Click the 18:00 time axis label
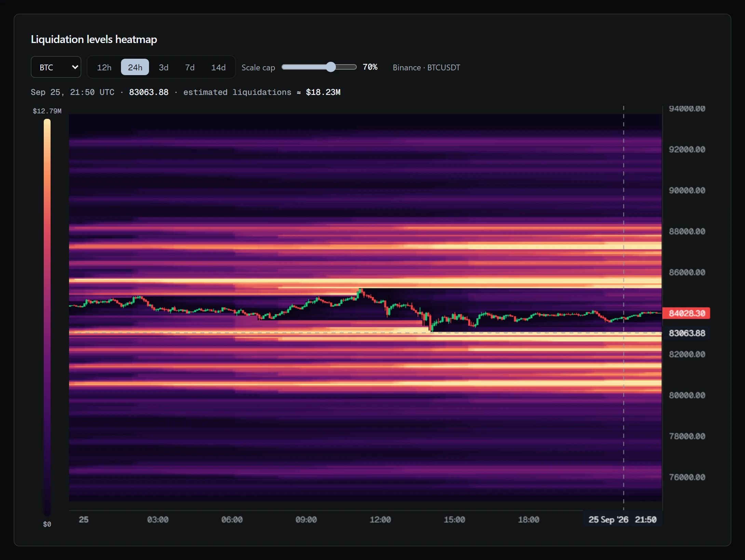The width and height of the screenshot is (745, 560). point(529,519)
